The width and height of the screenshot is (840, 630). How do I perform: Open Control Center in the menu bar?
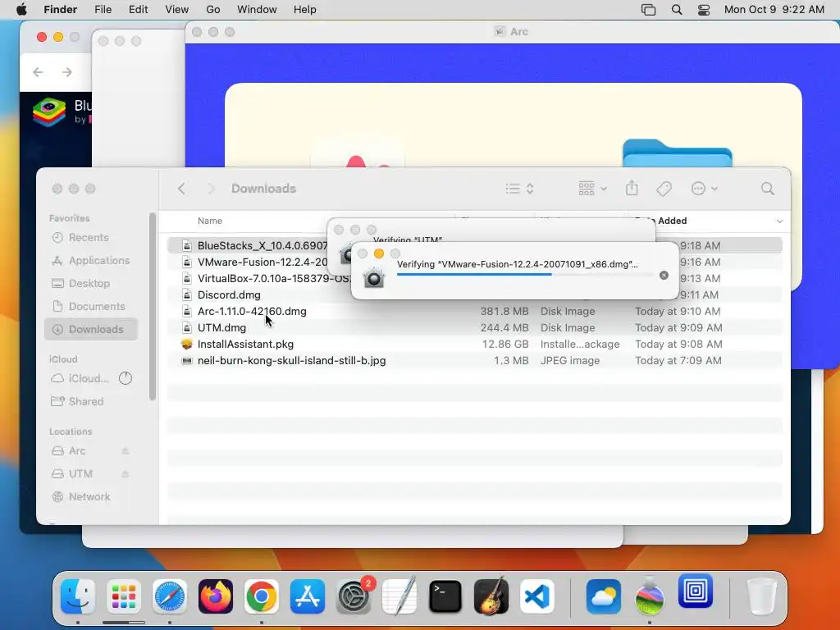coord(704,10)
